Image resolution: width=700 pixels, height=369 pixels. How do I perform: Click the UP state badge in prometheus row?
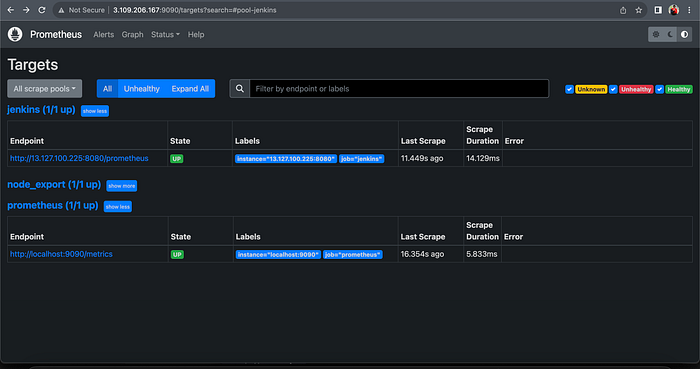[x=177, y=255]
